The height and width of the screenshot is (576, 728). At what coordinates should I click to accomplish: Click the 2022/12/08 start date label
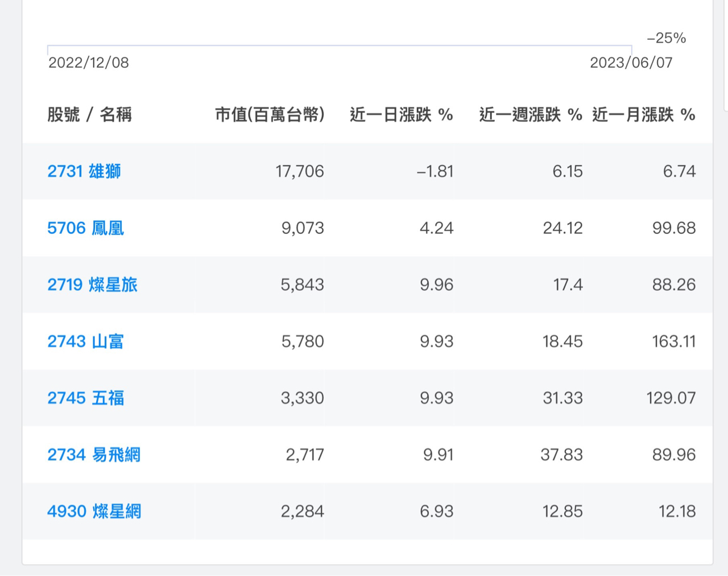(89, 63)
